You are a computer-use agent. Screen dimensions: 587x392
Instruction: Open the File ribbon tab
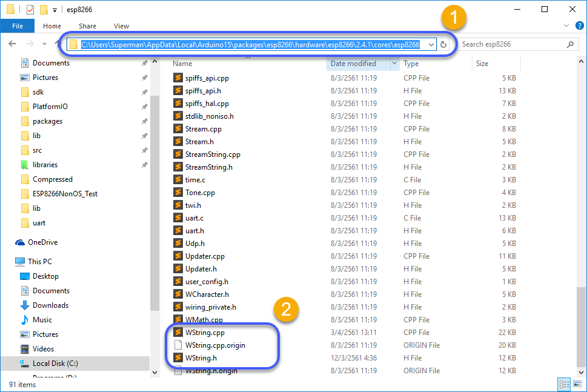click(17, 26)
